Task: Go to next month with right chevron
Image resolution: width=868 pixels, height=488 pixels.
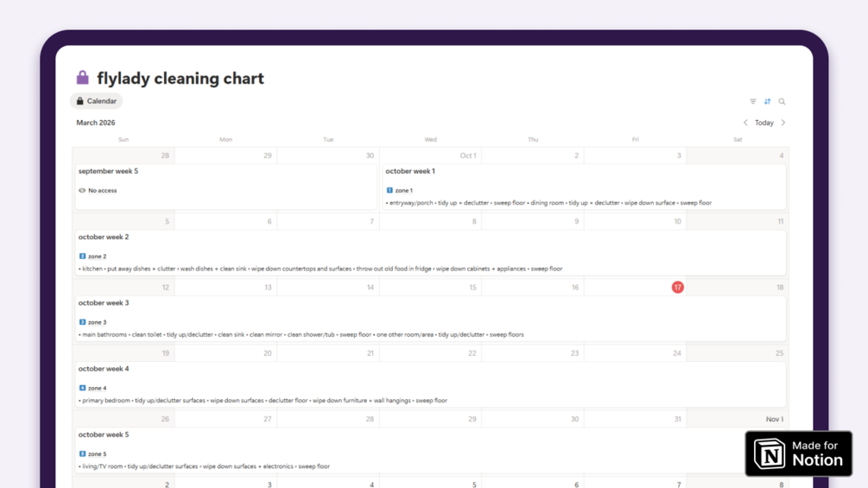Action: coord(783,123)
